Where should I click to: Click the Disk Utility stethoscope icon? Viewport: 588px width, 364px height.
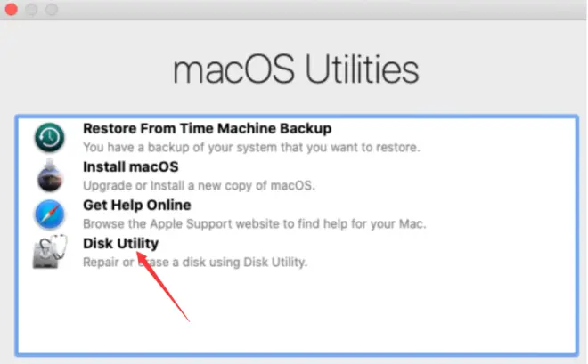50,252
